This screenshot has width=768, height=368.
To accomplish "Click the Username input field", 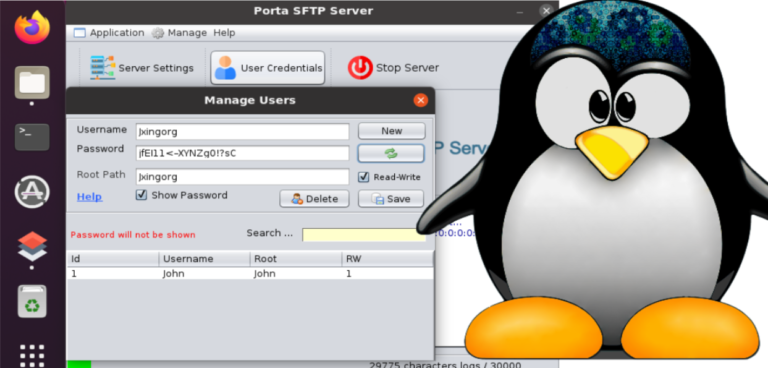I will [x=242, y=131].
